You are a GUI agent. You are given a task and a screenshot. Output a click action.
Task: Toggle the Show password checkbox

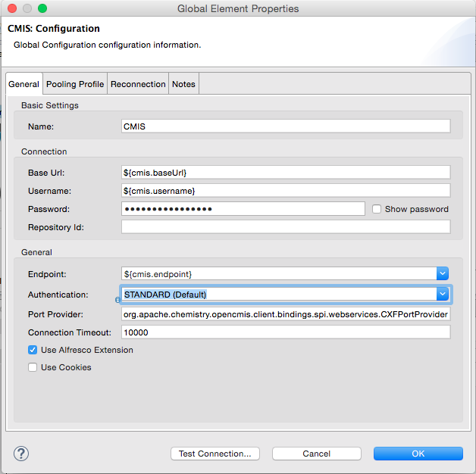(x=377, y=209)
